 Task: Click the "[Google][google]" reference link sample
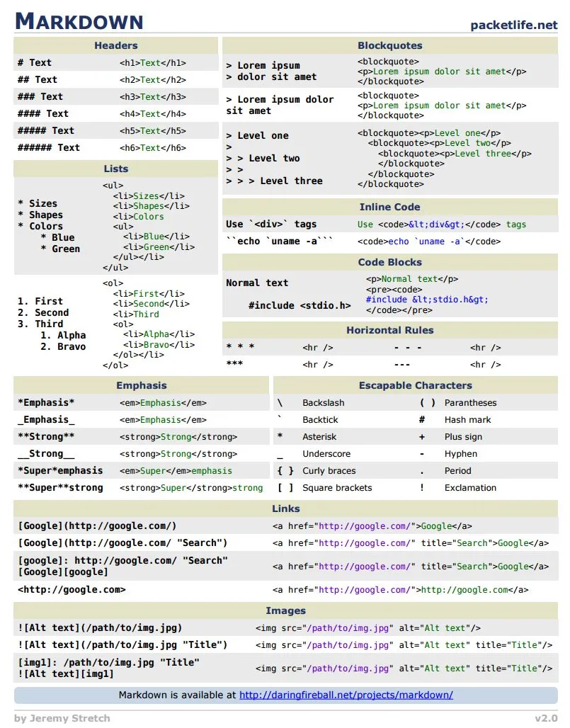pyautogui.click(x=62, y=572)
